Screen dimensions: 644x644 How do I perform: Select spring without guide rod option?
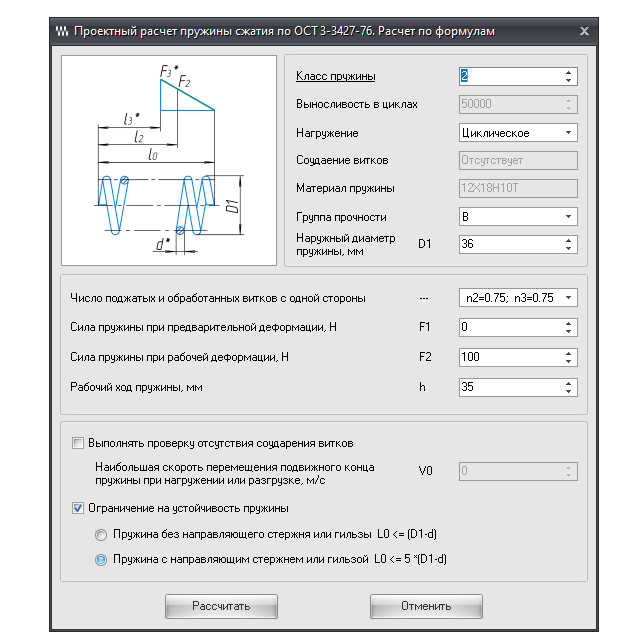(x=101, y=534)
